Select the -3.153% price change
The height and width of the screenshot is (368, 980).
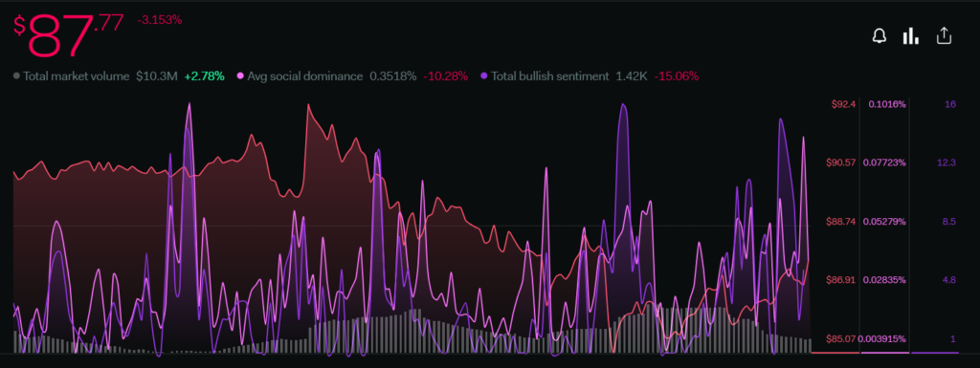[x=160, y=20]
